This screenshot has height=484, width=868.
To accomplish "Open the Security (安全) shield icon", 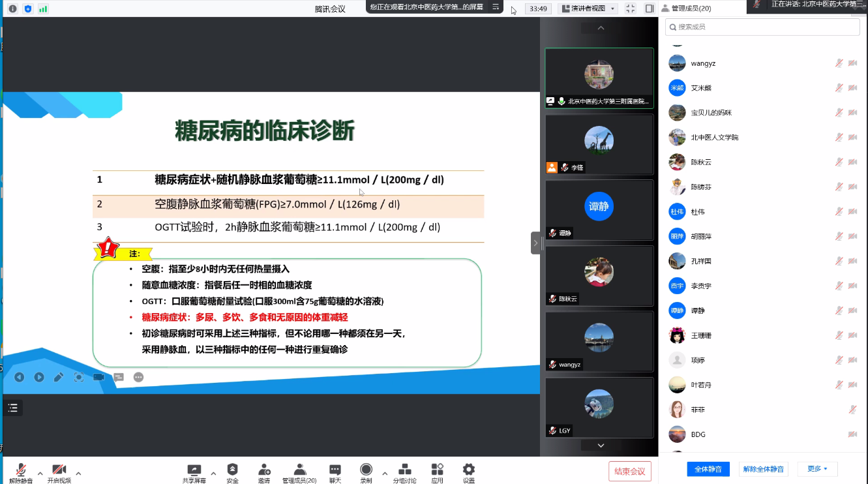I will coord(232,470).
